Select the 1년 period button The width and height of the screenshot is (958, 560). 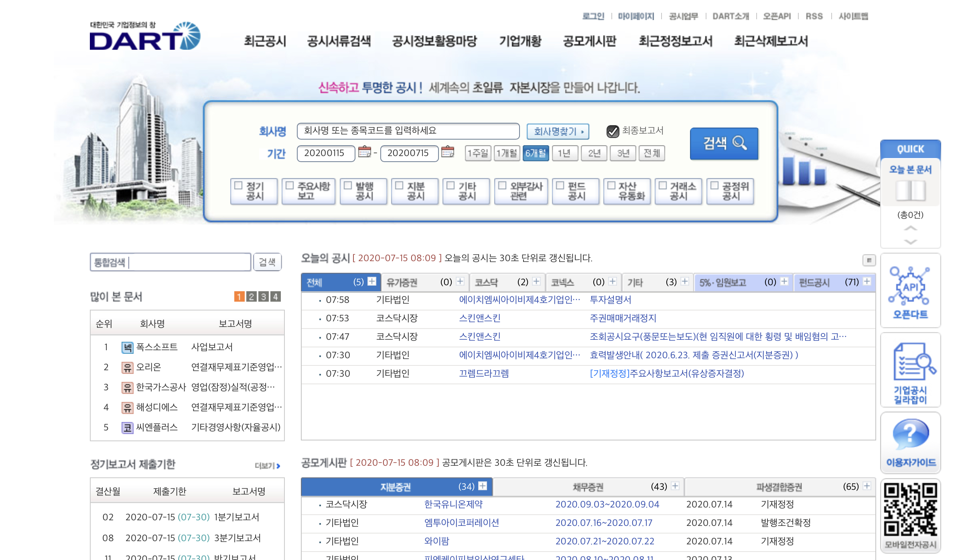click(564, 153)
